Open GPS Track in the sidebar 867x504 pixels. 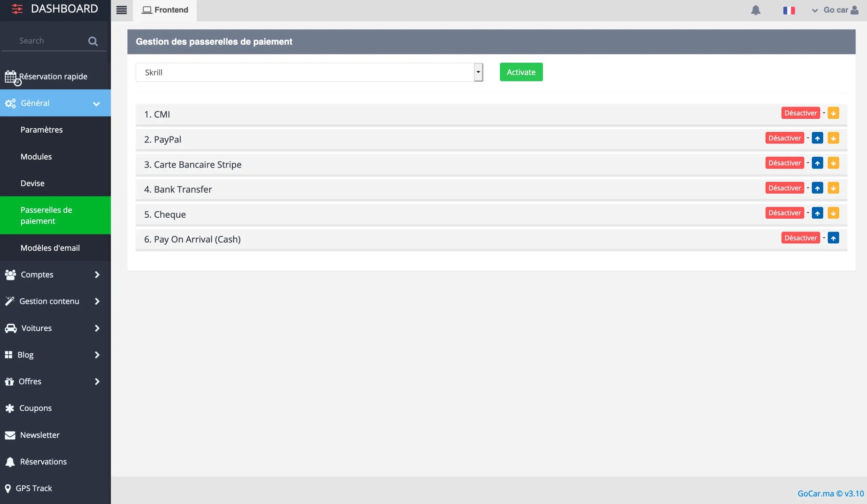click(x=55, y=488)
